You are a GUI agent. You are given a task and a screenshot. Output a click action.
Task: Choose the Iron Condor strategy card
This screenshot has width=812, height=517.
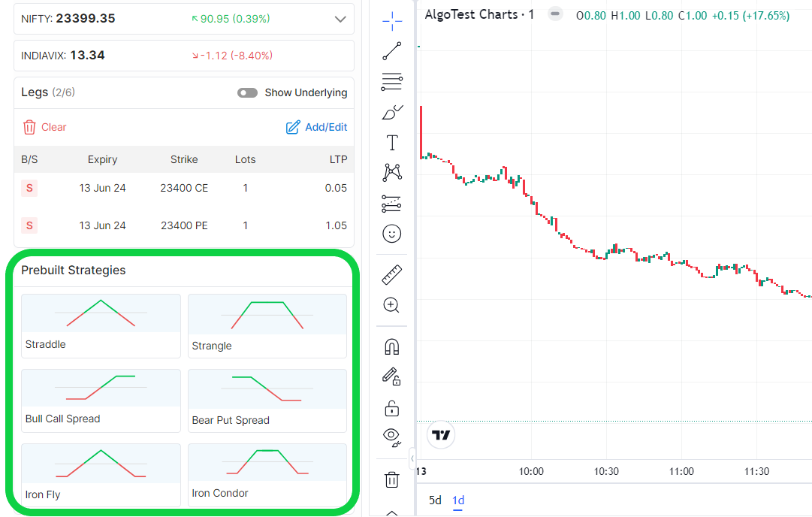click(x=267, y=475)
